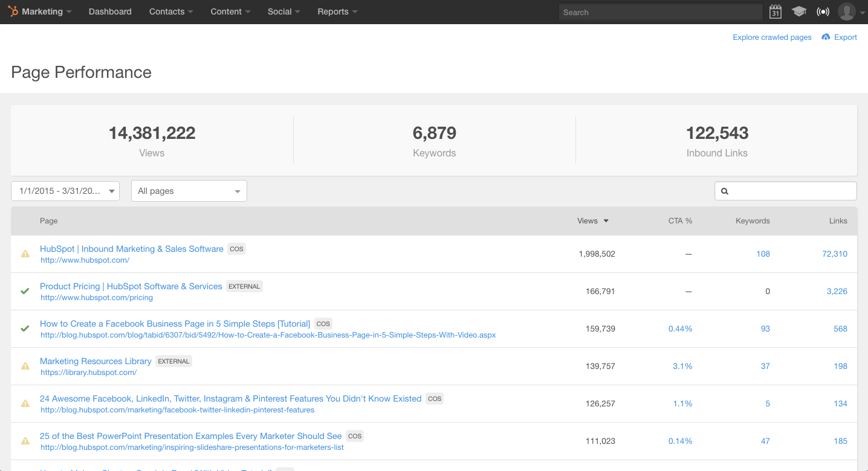Click the 108 keywords value
Image resolution: width=868 pixels, height=471 pixels.
pos(763,254)
